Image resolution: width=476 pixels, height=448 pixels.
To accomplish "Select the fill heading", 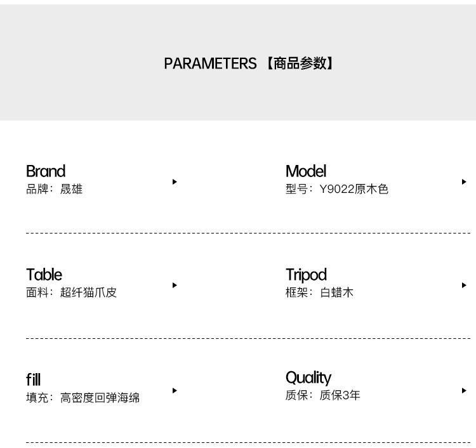I will tap(34, 379).
